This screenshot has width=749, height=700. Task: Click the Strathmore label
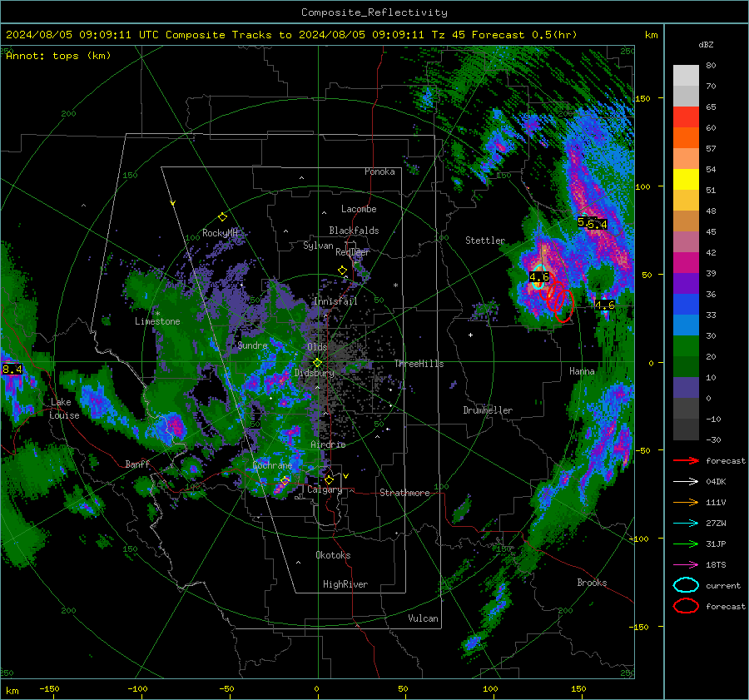pyautogui.click(x=404, y=493)
